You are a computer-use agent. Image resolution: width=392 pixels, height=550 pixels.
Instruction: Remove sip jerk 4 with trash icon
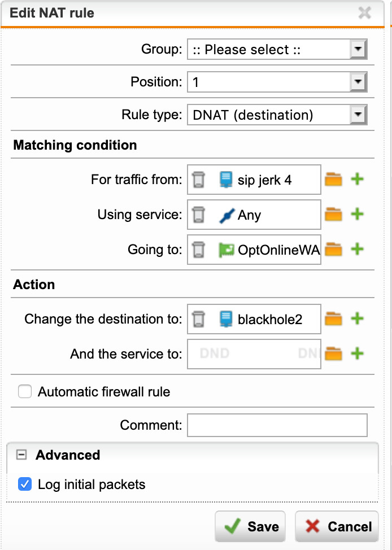pos(198,180)
